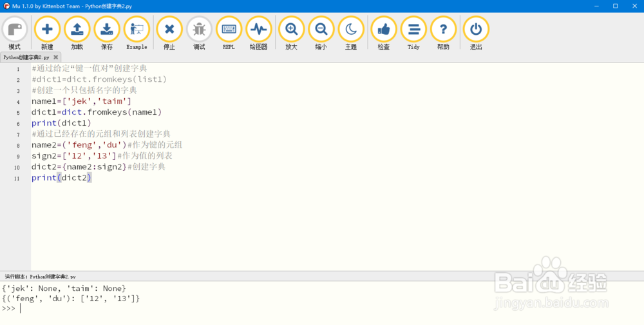Click the >>> prompt in the output pane
Viewport: 644px width, 325px height.
coord(8,308)
